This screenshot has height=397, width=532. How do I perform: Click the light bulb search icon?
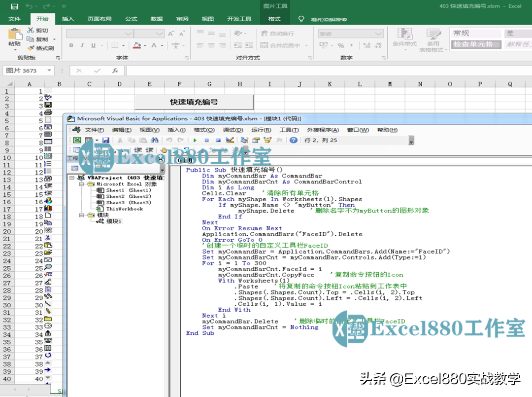tap(301, 19)
